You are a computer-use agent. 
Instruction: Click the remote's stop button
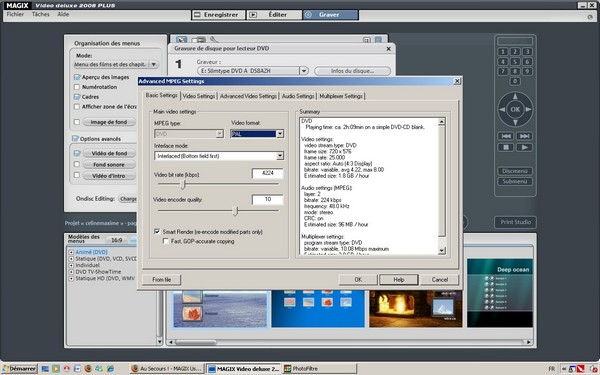[x=506, y=147]
